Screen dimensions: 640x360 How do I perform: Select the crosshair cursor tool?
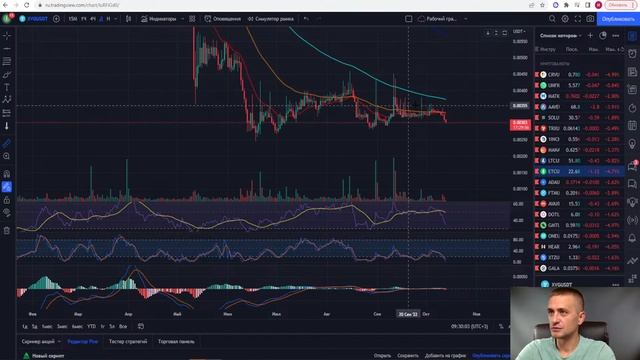click(x=7, y=36)
